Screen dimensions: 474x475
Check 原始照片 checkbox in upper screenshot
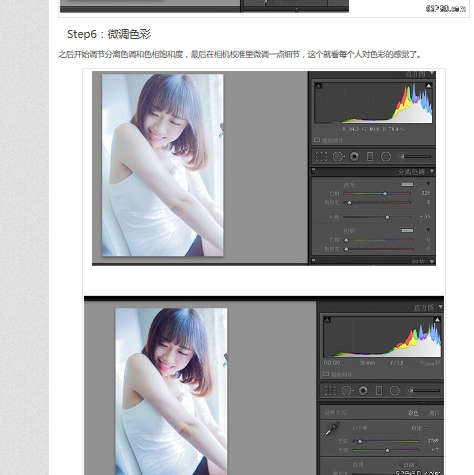click(317, 140)
